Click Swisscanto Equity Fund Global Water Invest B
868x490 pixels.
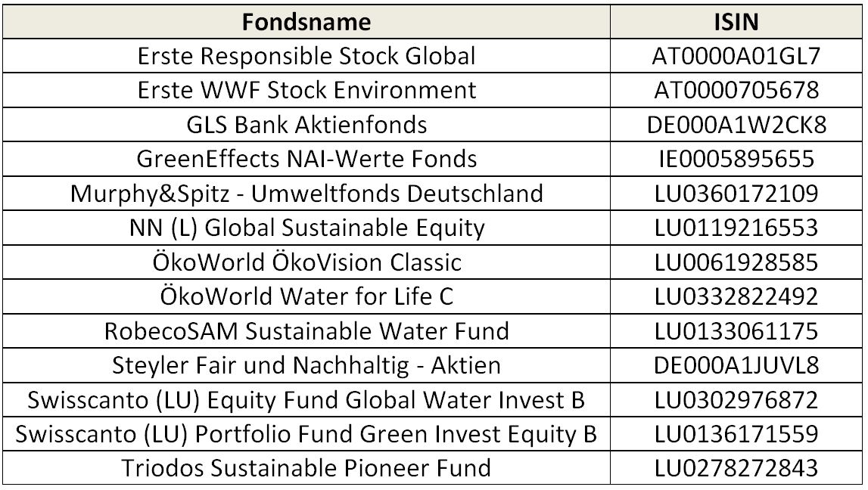click(306, 399)
